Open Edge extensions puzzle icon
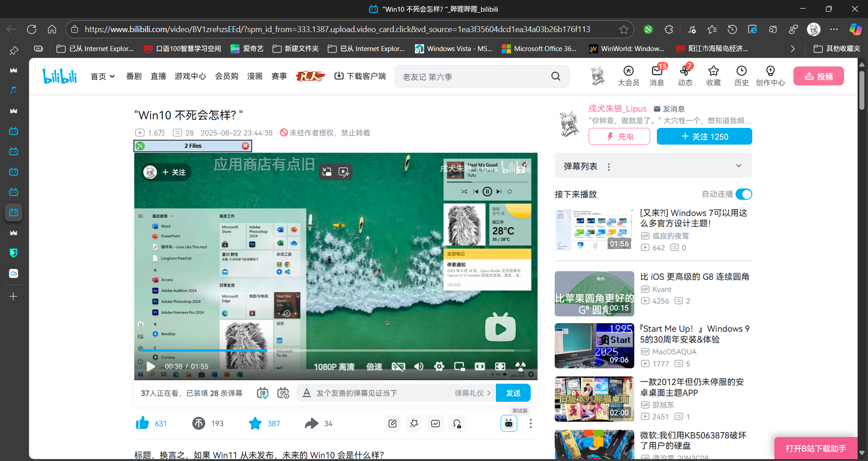Viewport: 868px width, 461px height. pos(669,29)
